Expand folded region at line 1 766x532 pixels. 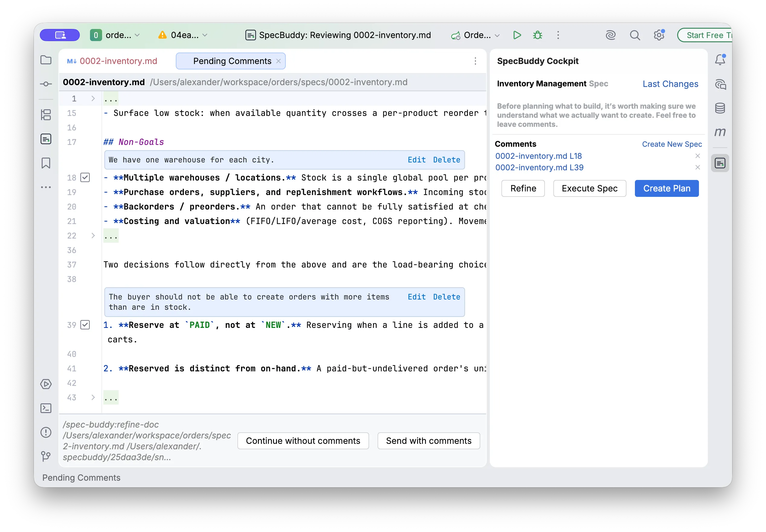[93, 98]
